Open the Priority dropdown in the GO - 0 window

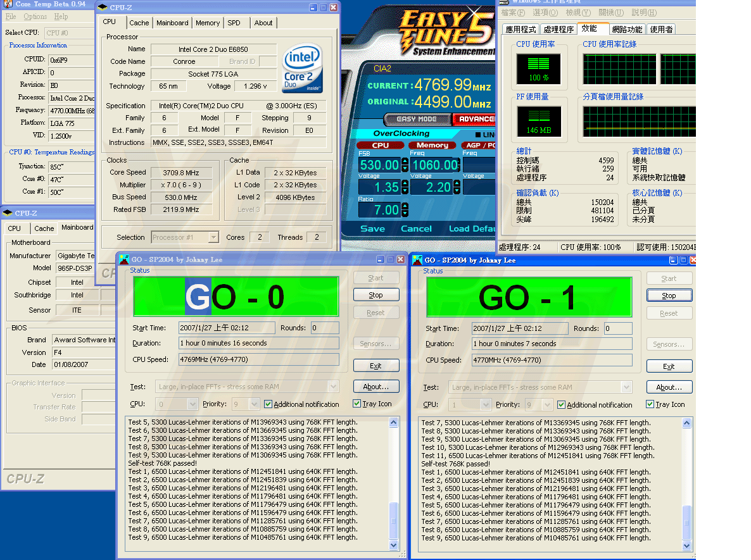[255, 404]
